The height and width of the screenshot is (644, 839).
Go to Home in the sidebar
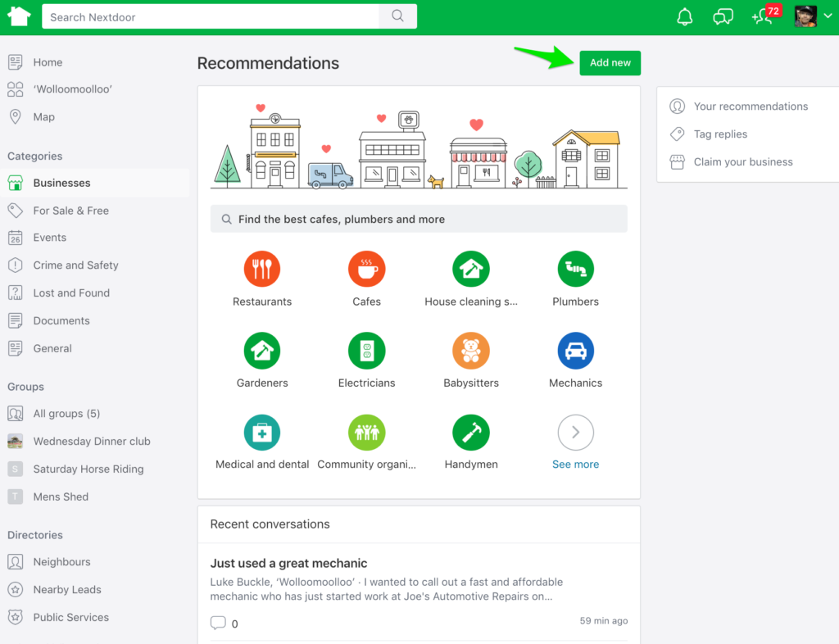[48, 62]
